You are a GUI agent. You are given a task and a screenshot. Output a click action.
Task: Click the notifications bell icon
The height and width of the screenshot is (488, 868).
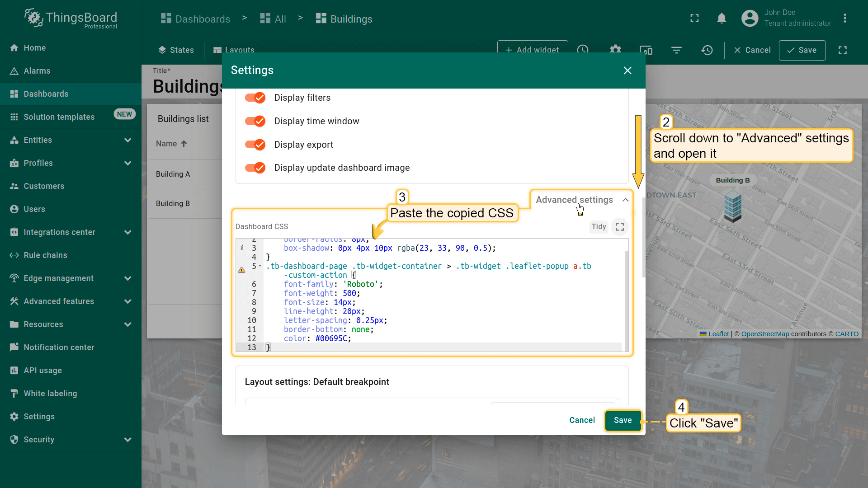click(x=722, y=18)
